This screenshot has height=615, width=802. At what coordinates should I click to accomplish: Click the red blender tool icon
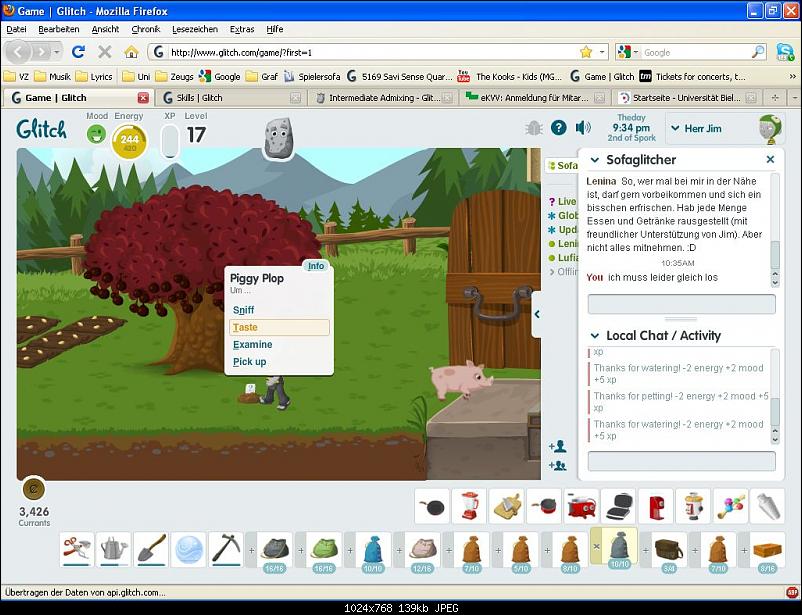pos(468,506)
